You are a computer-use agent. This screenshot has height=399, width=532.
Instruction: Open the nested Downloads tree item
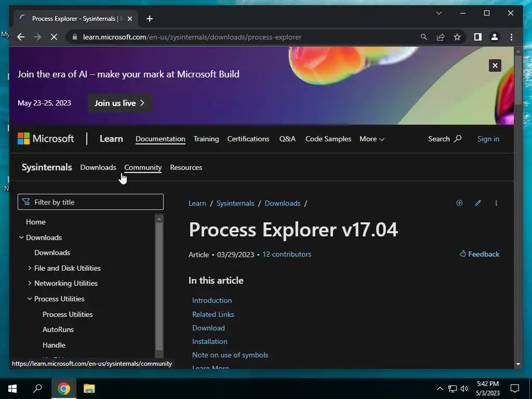(x=52, y=253)
